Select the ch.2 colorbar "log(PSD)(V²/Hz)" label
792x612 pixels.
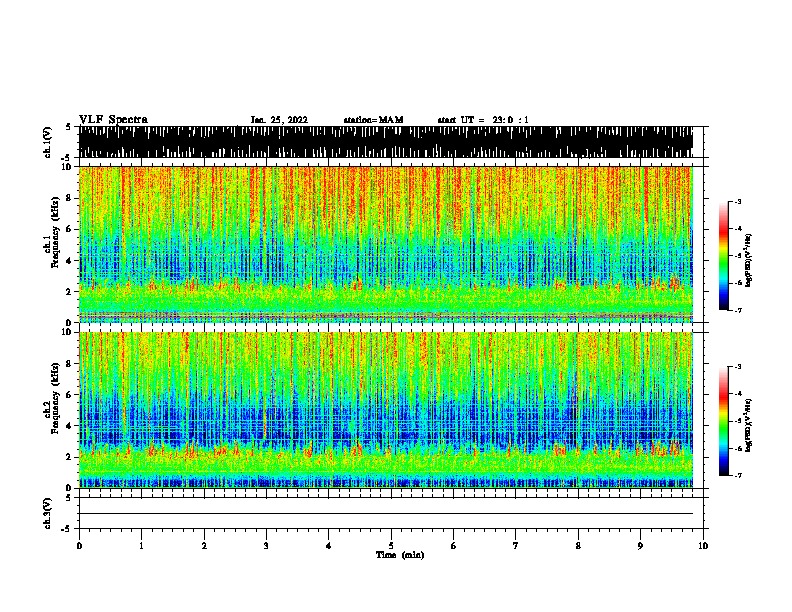point(748,425)
